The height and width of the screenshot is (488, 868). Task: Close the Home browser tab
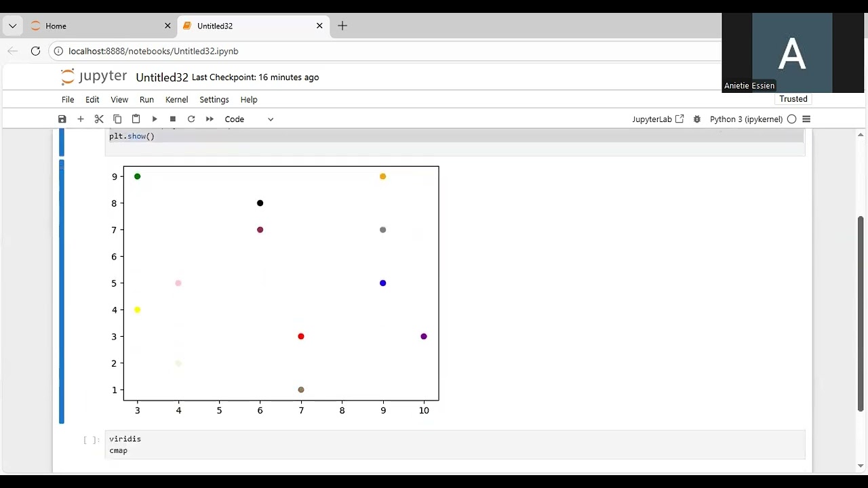[167, 26]
